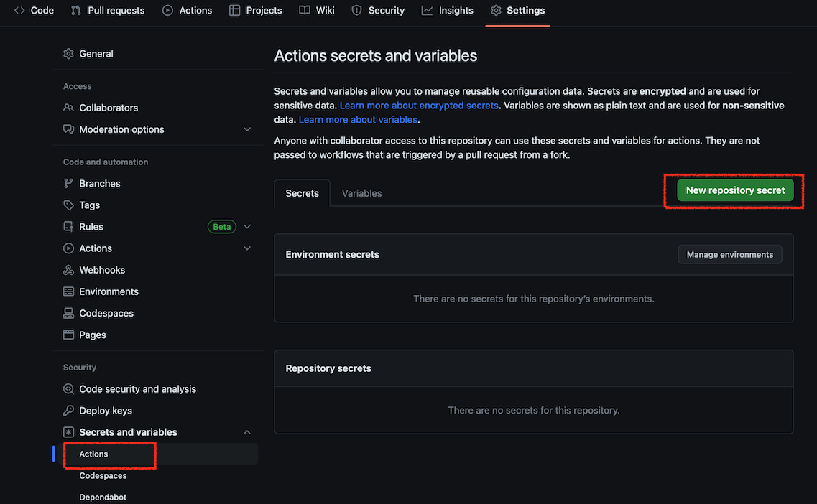This screenshot has height=504, width=817.
Task: Switch to the Variables tab
Action: (361, 192)
